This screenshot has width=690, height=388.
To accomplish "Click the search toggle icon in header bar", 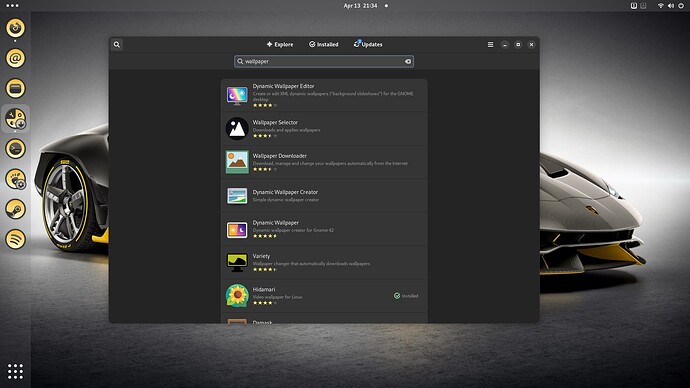I will [x=117, y=44].
